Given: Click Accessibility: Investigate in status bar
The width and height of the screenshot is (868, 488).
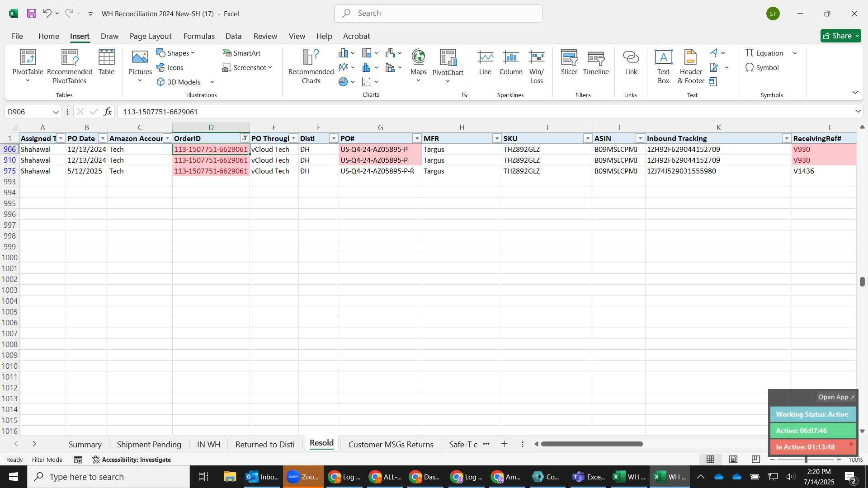Looking at the screenshot, I should [132, 460].
